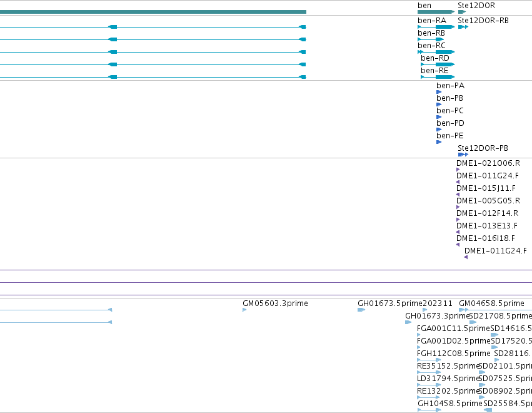Open the FGA001D02.5prime EST label
The height and width of the screenshot is (413, 532).
pyautogui.click(x=454, y=341)
